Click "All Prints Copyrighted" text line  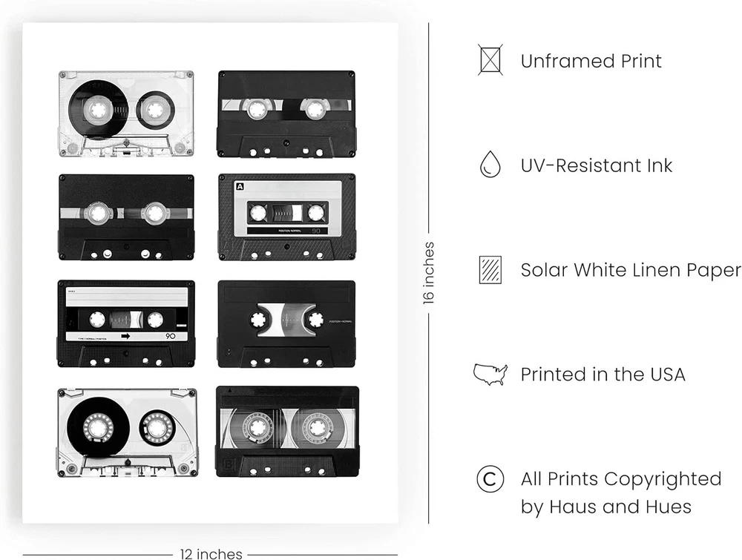[x=620, y=479]
